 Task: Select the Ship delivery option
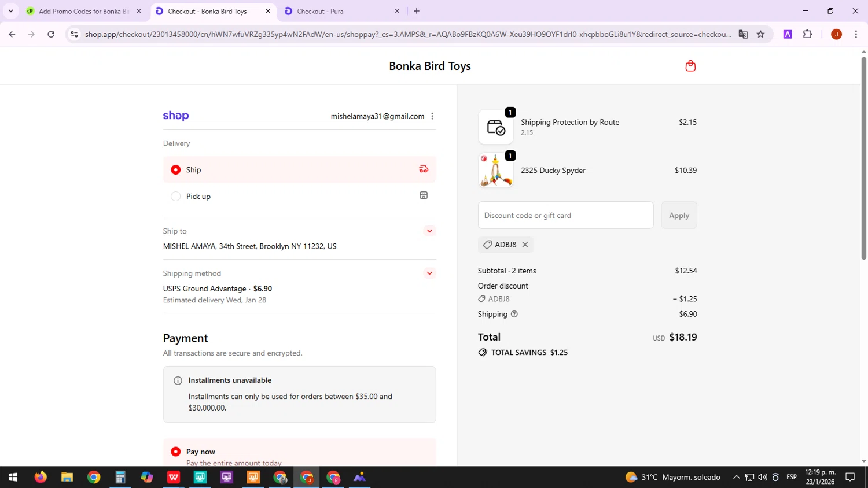coord(300,169)
